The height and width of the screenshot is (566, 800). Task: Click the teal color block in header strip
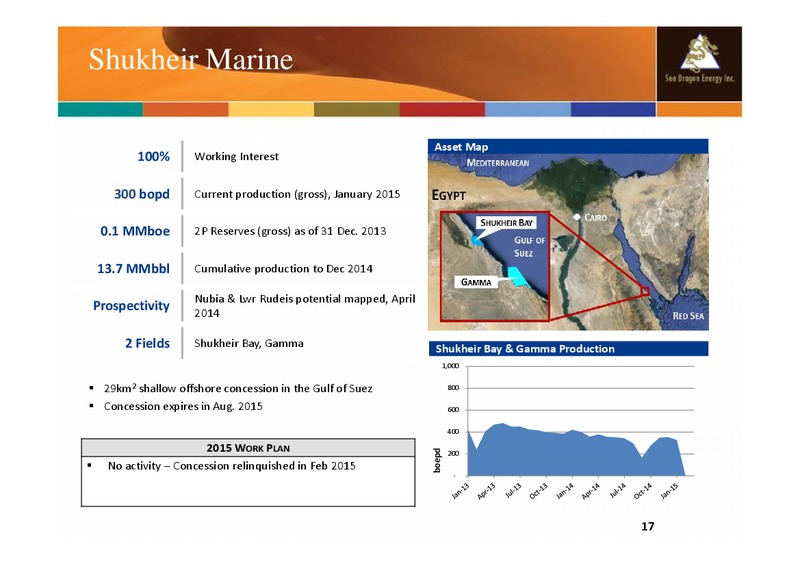coord(100,109)
